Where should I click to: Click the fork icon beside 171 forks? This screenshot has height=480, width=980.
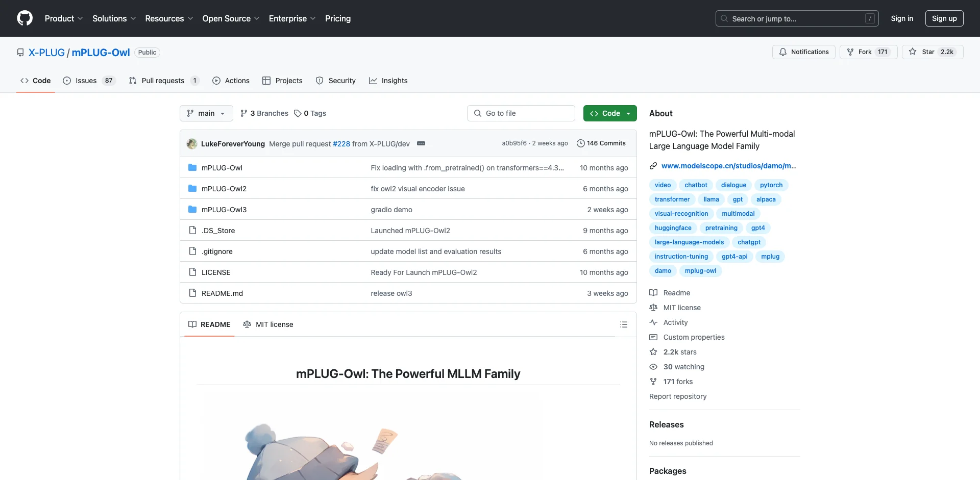[x=653, y=382]
